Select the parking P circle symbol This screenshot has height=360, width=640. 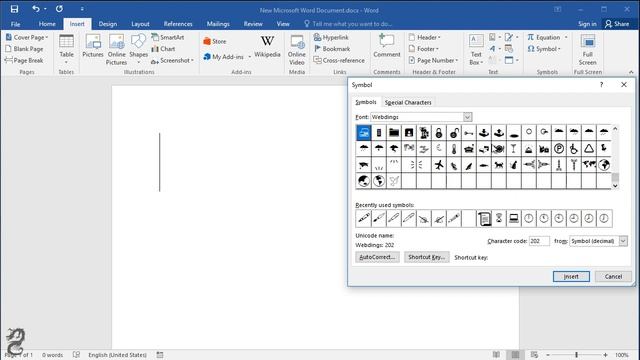point(559,149)
